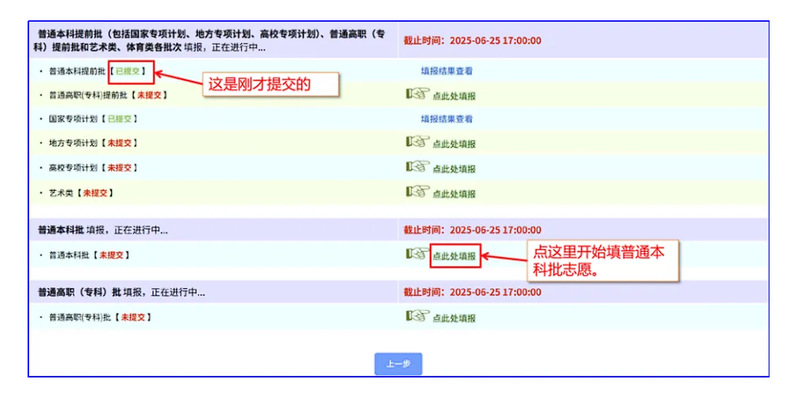Click the 这是刚才提交的 annotation box
This screenshot has width=798, height=414.
pos(268,85)
